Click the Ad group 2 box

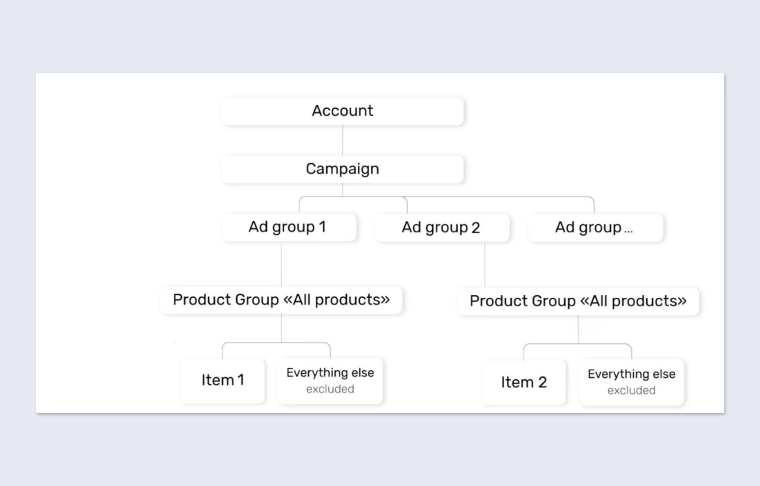coord(441,228)
